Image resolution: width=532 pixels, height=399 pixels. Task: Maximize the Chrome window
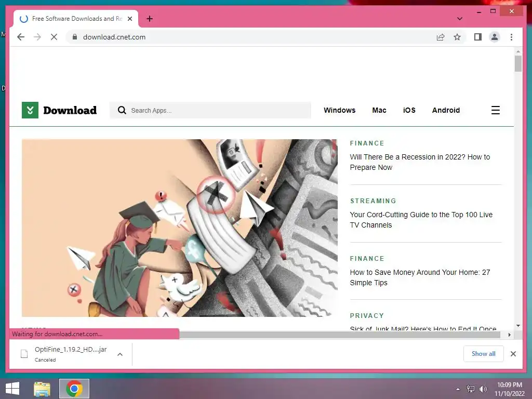(x=493, y=11)
